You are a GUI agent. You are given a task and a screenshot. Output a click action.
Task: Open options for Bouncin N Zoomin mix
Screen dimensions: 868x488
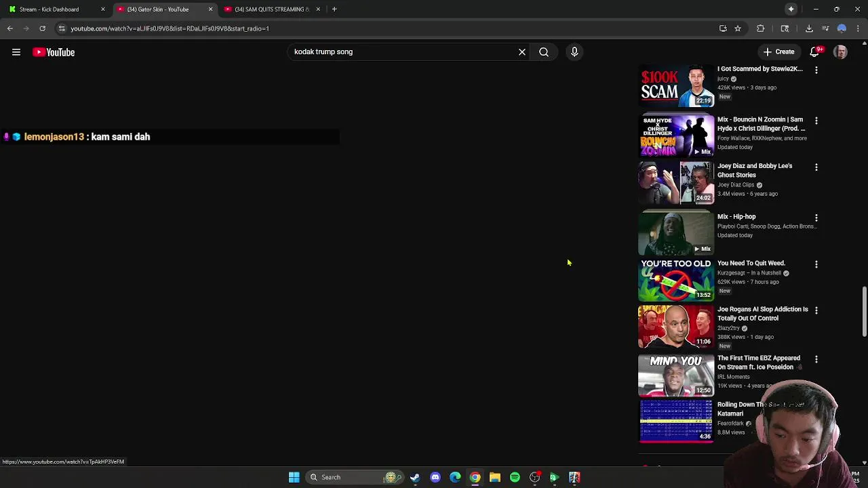coord(816,121)
